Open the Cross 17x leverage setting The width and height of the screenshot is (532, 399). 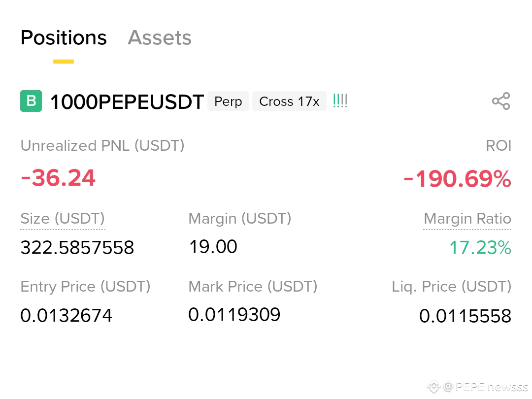point(290,101)
